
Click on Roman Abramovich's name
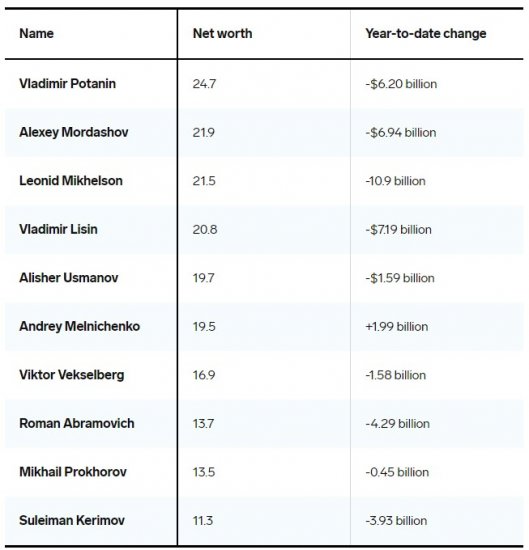pos(77,423)
